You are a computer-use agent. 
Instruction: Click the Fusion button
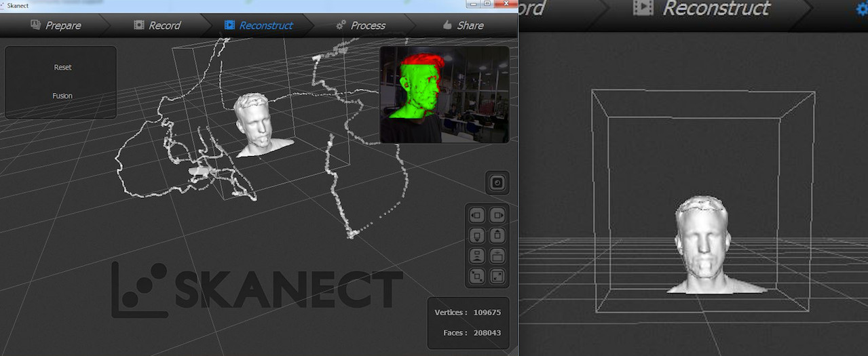[x=62, y=96]
